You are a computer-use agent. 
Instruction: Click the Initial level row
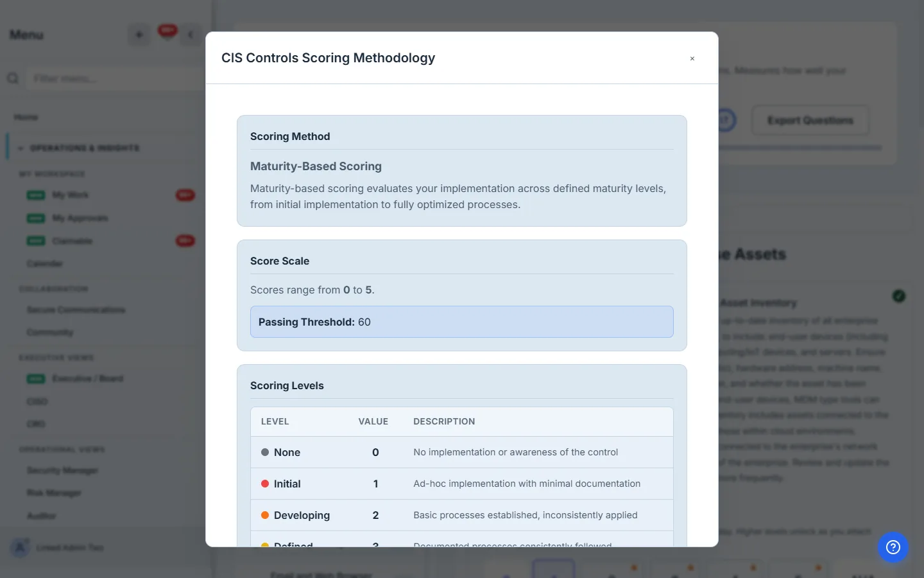pyautogui.click(x=462, y=484)
